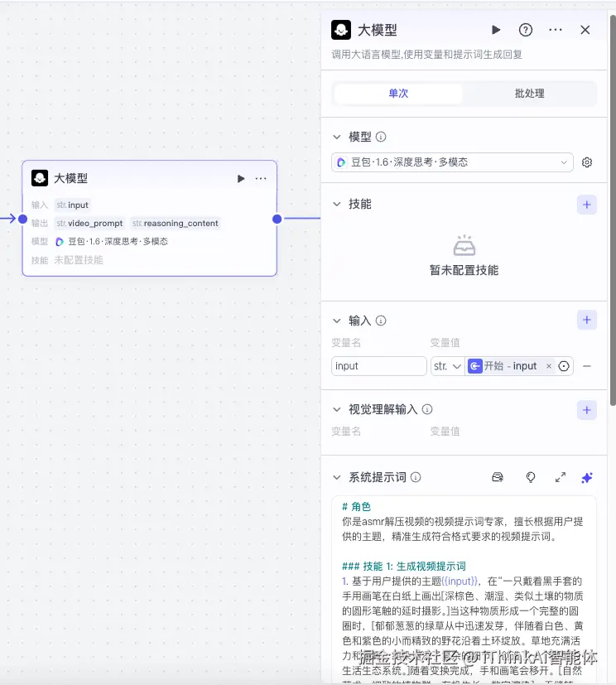
Task: Show info tooltip beside 系统提示词
Action: tap(416, 477)
